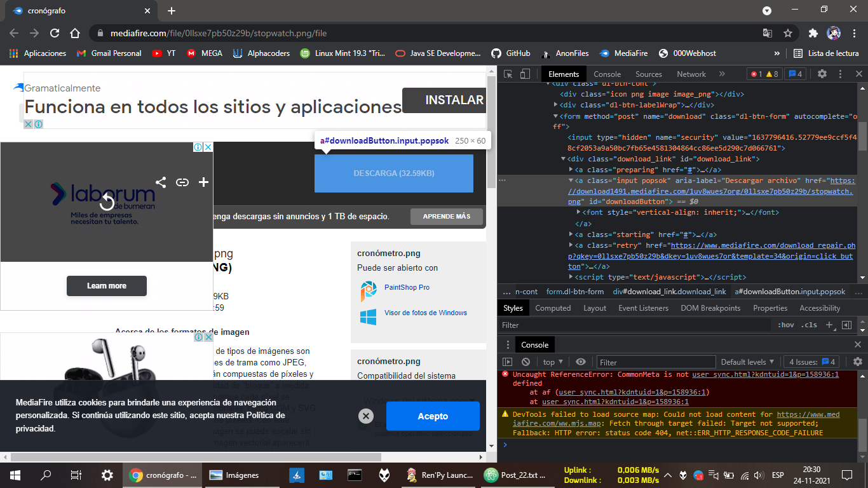Click the DESCARGA (32.59KB) download button
Screen dimensions: 868x488
(393, 173)
